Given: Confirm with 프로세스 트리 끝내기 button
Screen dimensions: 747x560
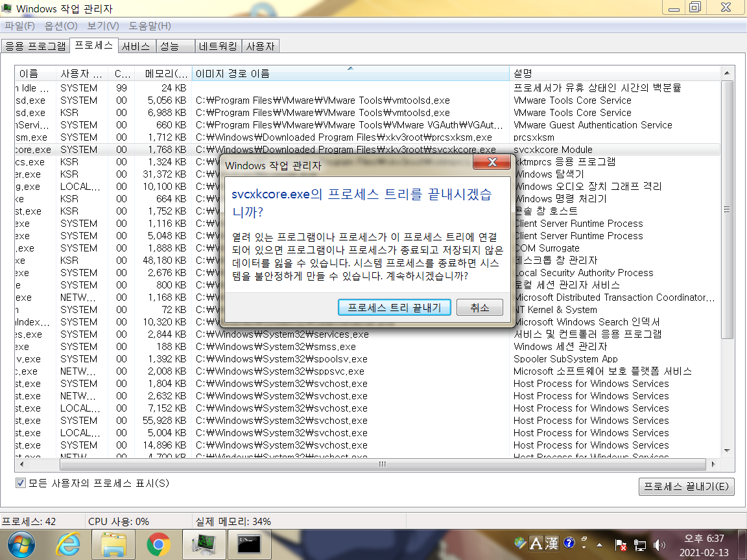Looking at the screenshot, I should tap(394, 308).
